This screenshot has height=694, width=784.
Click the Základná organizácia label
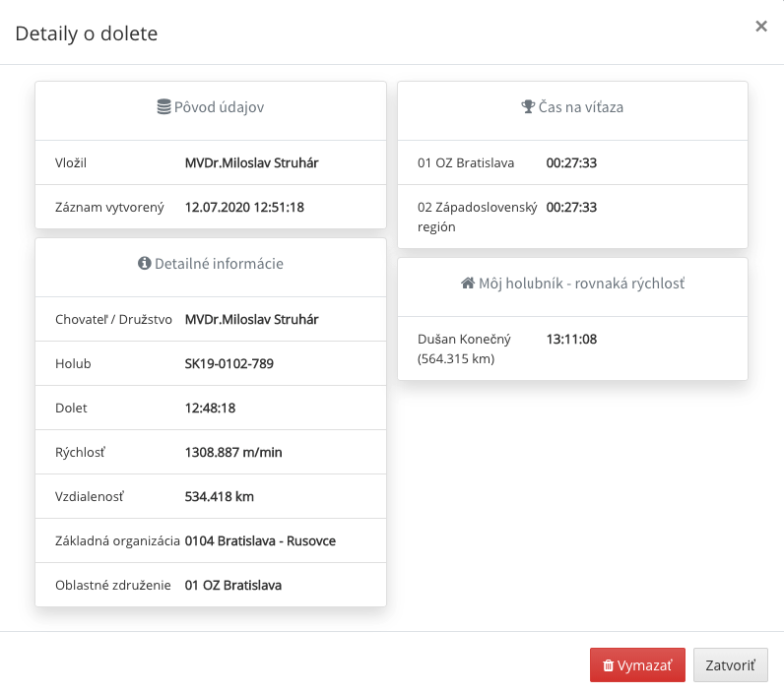(117, 541)
